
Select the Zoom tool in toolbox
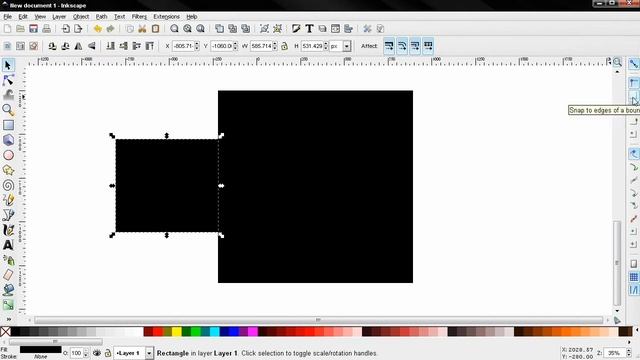8,110
